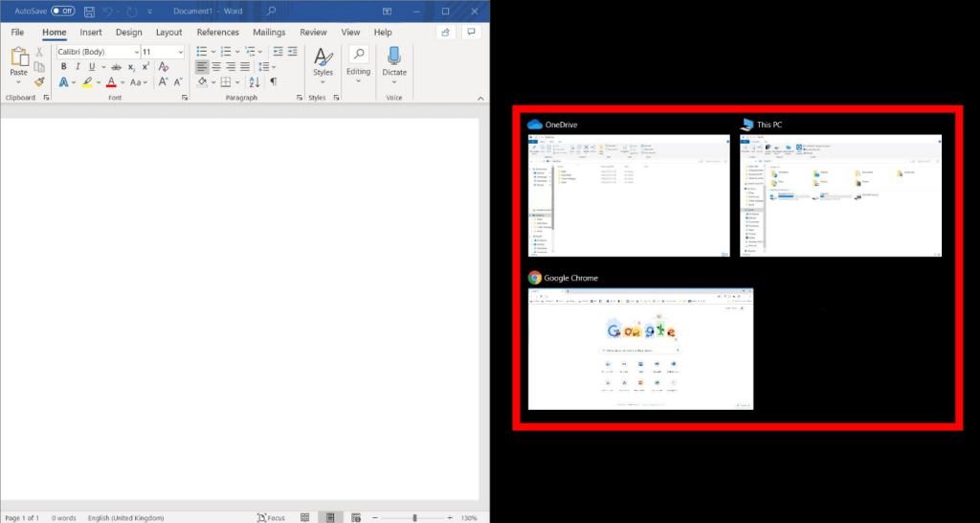Click the Share button icon
Screen dimensions: 980x523
pyautogui.click(x=446, y=32)
